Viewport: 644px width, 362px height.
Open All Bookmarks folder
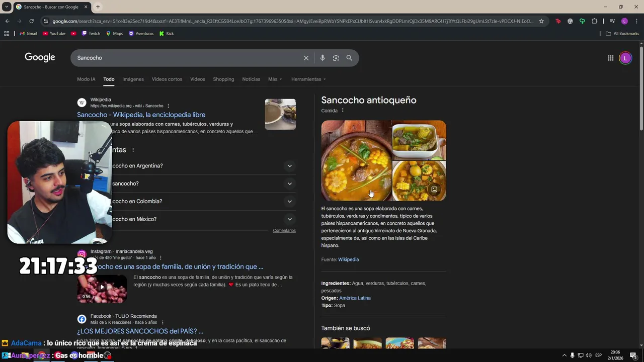coord(622,34)
